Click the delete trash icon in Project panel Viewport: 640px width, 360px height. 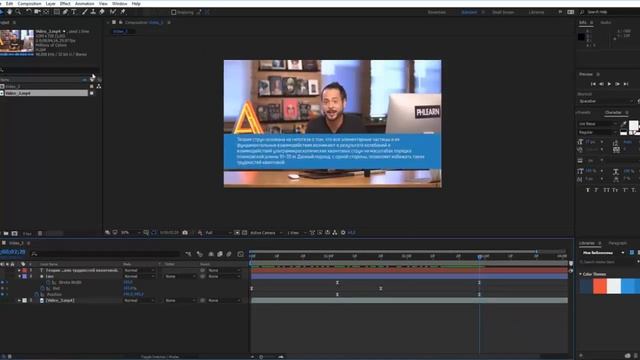point(40,233)
